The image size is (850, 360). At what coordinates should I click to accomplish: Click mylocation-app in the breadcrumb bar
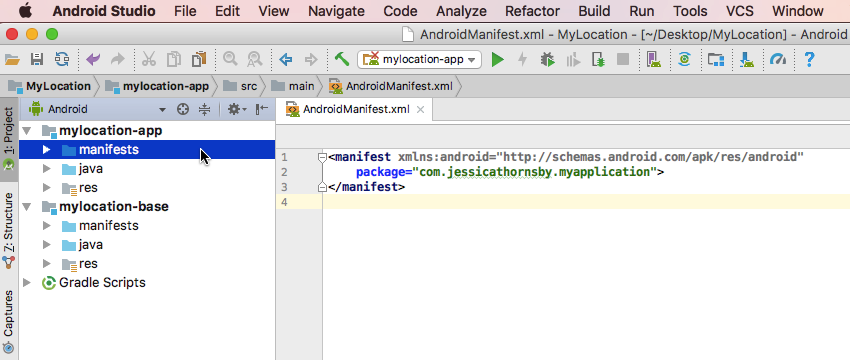(158, 86)
